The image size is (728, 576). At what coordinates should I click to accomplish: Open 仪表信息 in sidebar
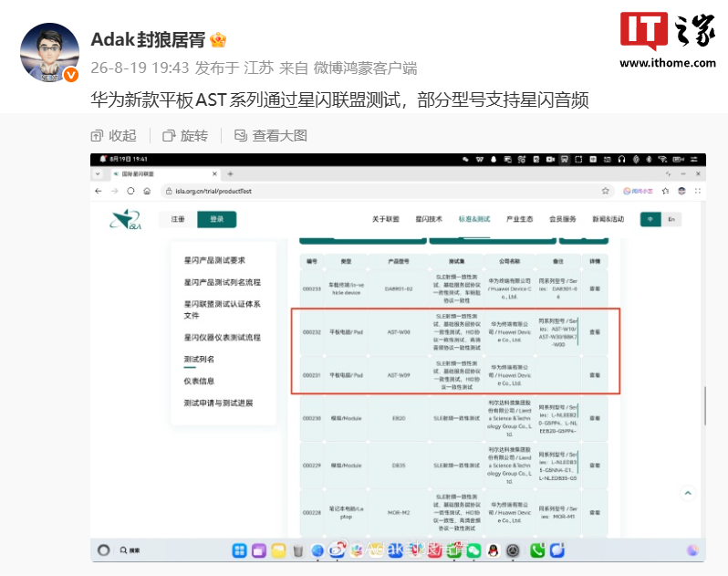199,382
